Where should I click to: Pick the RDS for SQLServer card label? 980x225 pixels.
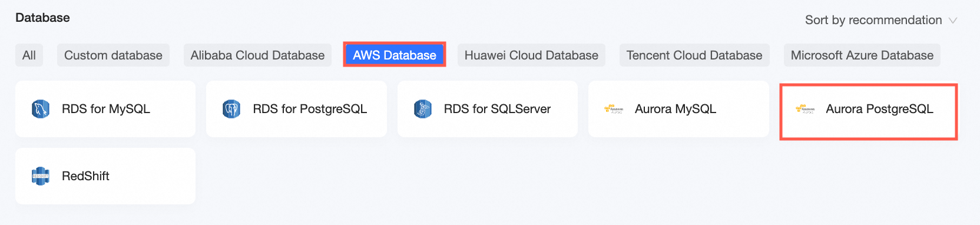tap(497, 109)
